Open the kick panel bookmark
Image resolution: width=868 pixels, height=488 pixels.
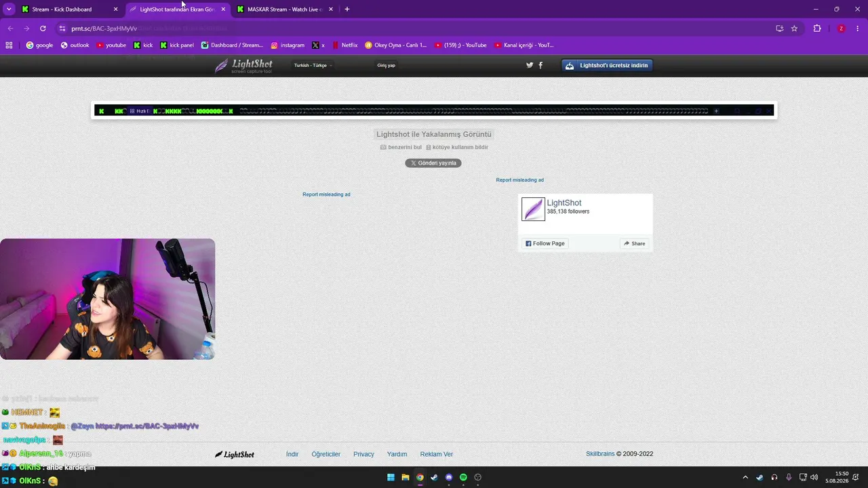(x=177, y=45)
